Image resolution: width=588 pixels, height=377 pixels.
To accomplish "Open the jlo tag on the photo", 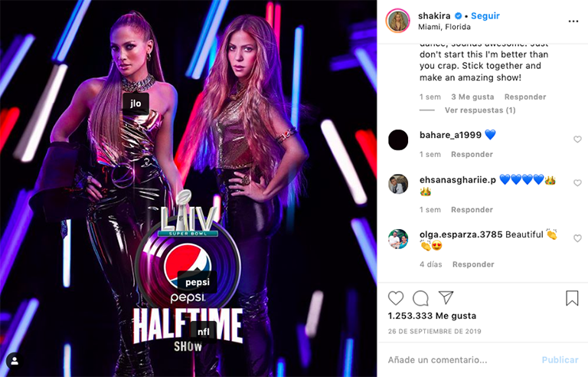I will tap(136, 103).
